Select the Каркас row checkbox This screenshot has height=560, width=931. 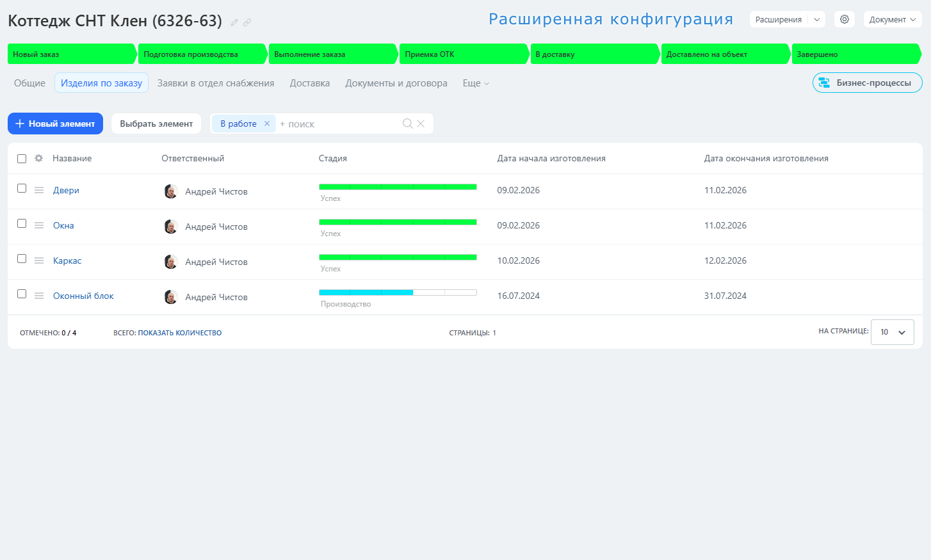click(22, 259)
